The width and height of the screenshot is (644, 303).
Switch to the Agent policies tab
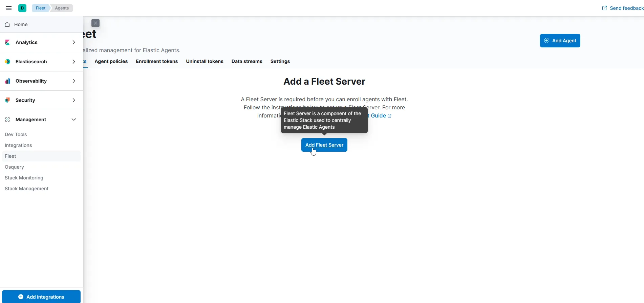[111, 61]
